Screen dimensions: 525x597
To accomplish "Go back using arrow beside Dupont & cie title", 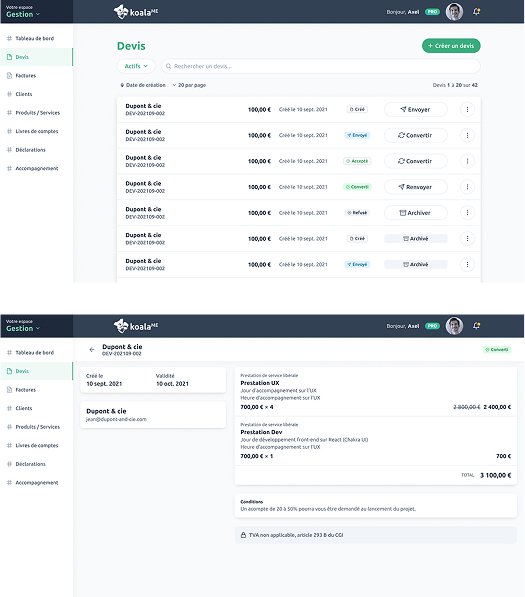I will tap(92, 350).
